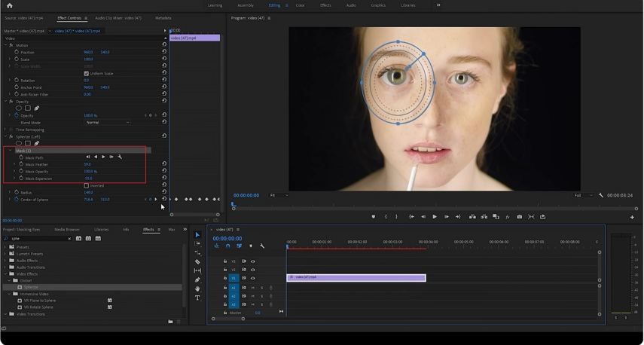The height and width of the screenshot is (345, 644).
Task: Open Program monitor settings wrench
Action: point(601,196)
